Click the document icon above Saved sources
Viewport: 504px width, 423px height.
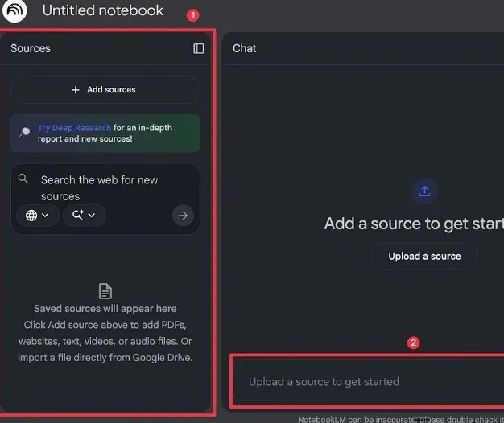(x=105, y=291)
